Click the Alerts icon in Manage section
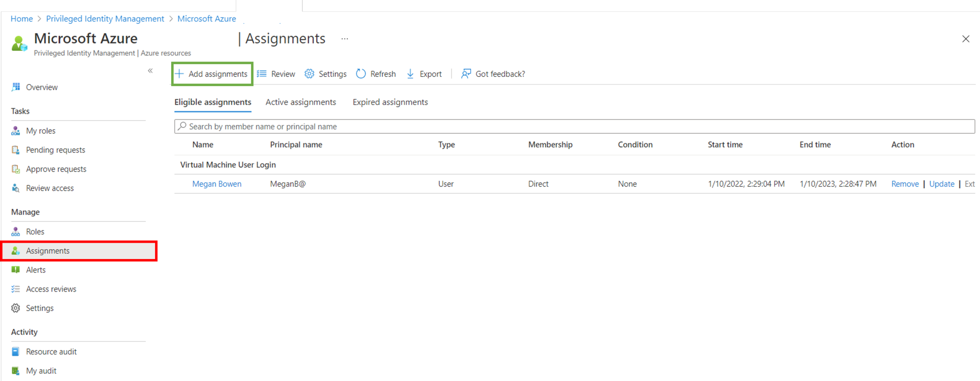980x381 pixels. 16,270
